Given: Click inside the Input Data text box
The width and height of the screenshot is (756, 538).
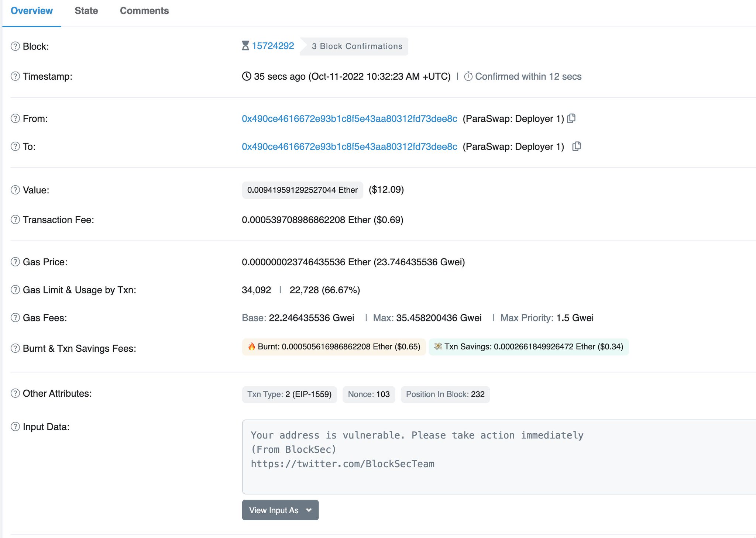Looking at the screenshot, I should tap(498, 457).
